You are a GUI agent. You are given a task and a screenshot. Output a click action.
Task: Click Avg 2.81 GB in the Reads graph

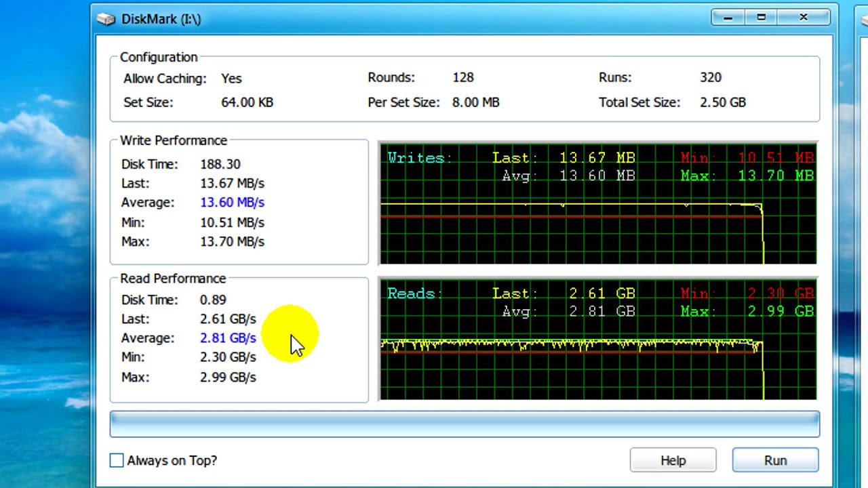568,312
